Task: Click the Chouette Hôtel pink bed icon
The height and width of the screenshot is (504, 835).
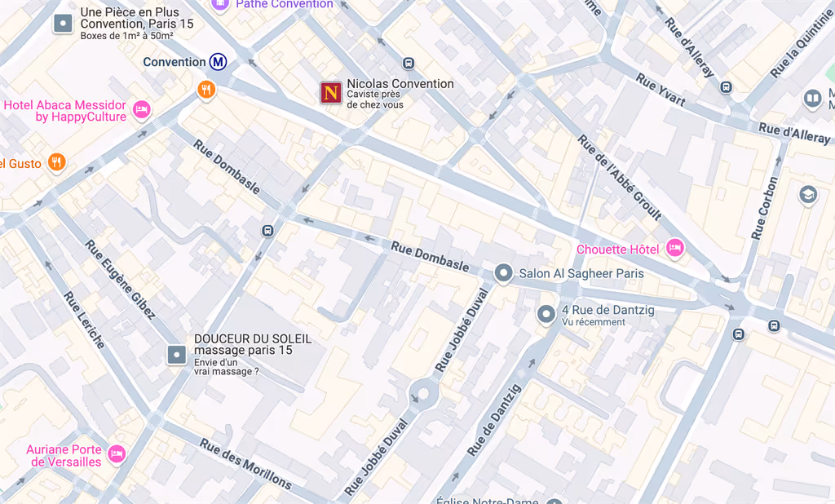Action: (674, 248)
